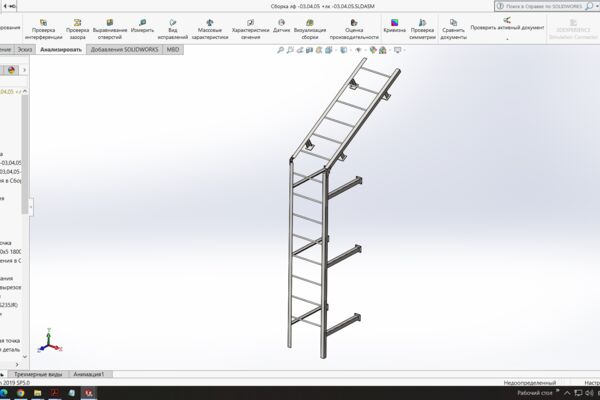This screenshot has height=400, width=600.
Task: Click the Рабочий стол toolbar in taskbar
Action: tap(535, 393)
